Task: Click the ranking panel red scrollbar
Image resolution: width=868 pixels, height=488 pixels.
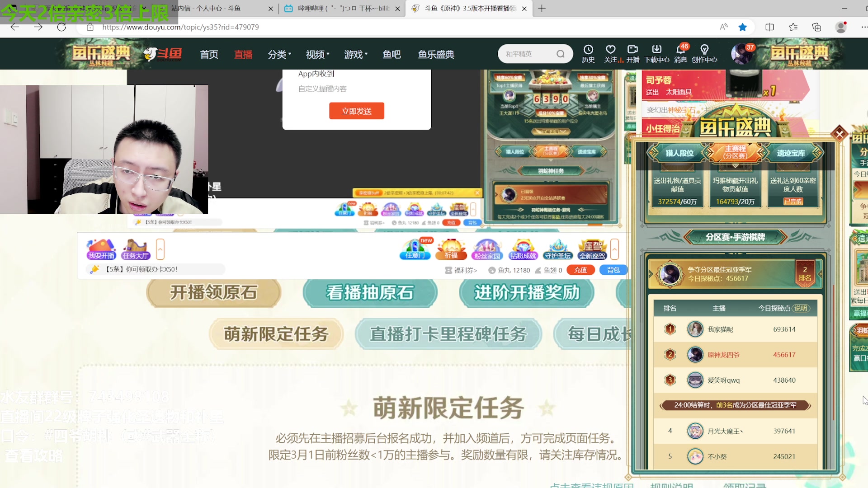Action: point(833,352)
